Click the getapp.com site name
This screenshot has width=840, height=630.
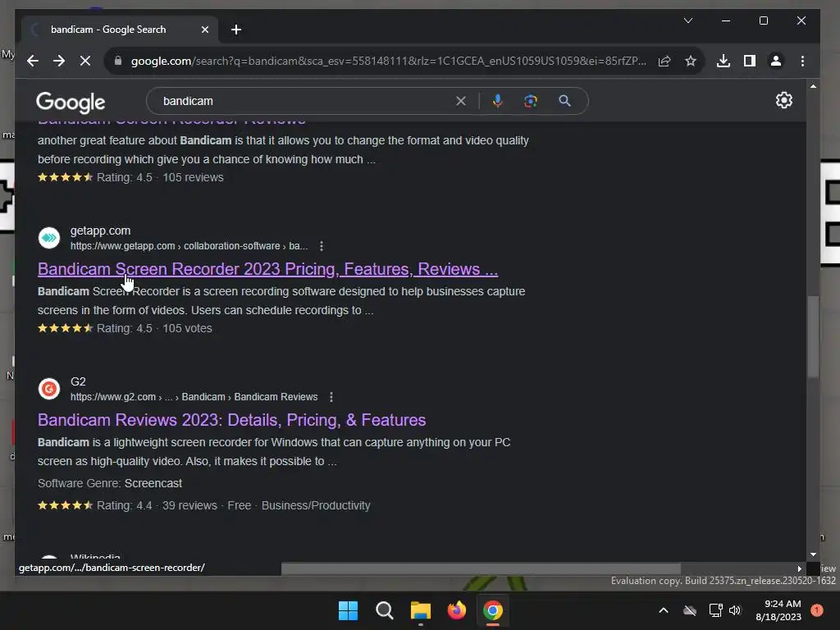pos(100,231)
